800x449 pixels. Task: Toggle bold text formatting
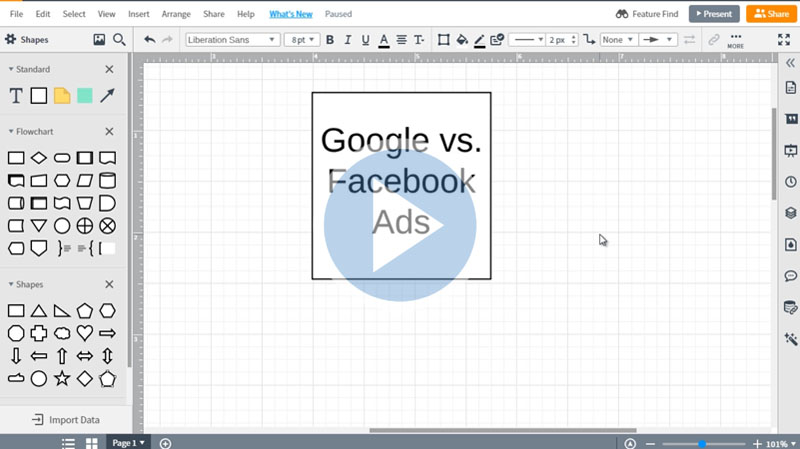click(x=329, y=40)
